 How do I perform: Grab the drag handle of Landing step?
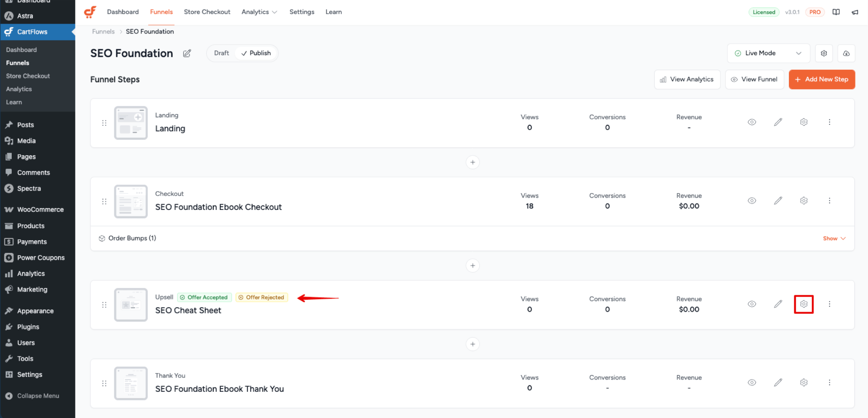tap(104, 123)
